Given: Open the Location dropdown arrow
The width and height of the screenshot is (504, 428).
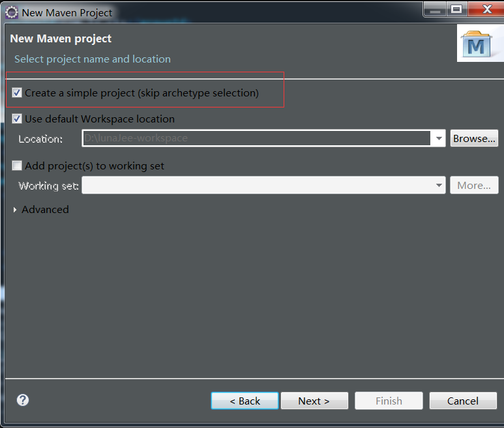Looking at the screenshot, I should (x=438, y=138).
